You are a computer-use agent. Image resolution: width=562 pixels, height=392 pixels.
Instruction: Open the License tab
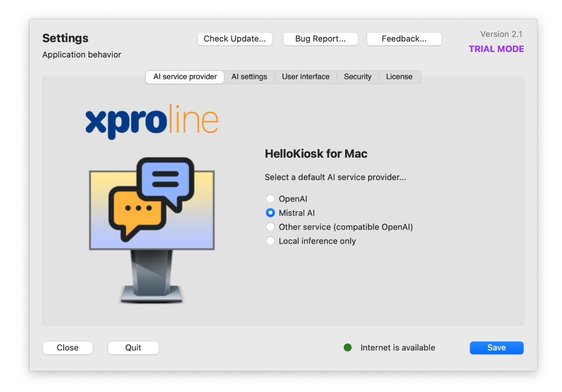[399, 77]
